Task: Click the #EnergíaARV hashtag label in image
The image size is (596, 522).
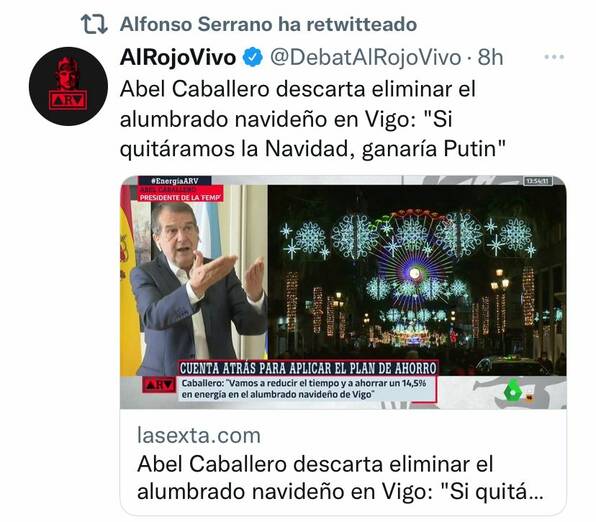Action: pyautogui.click(x=174, y=181)
